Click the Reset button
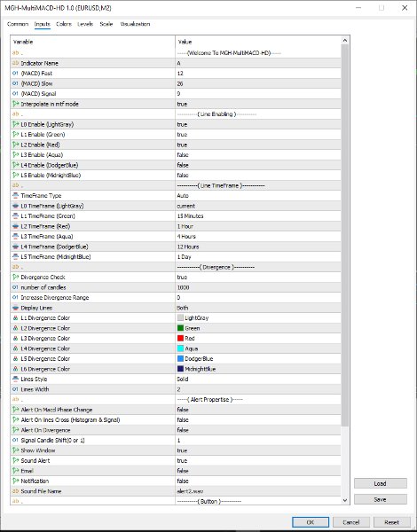The image size is (417, 532). point(391,522)
